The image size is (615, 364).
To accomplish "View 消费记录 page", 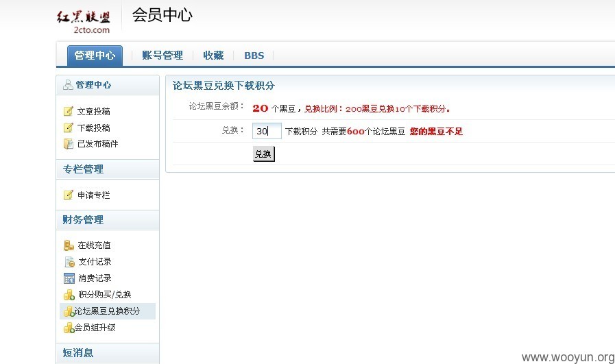I will tap(95, 278).
